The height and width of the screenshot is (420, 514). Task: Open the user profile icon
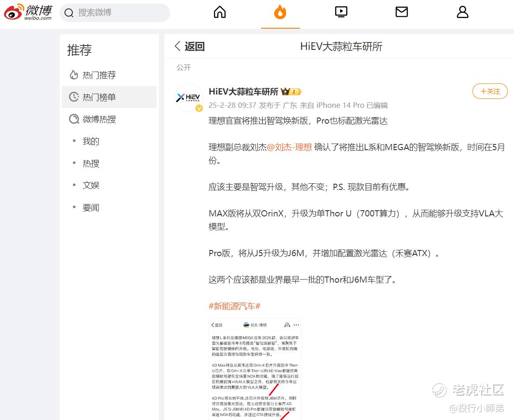(x=462, y=12)
